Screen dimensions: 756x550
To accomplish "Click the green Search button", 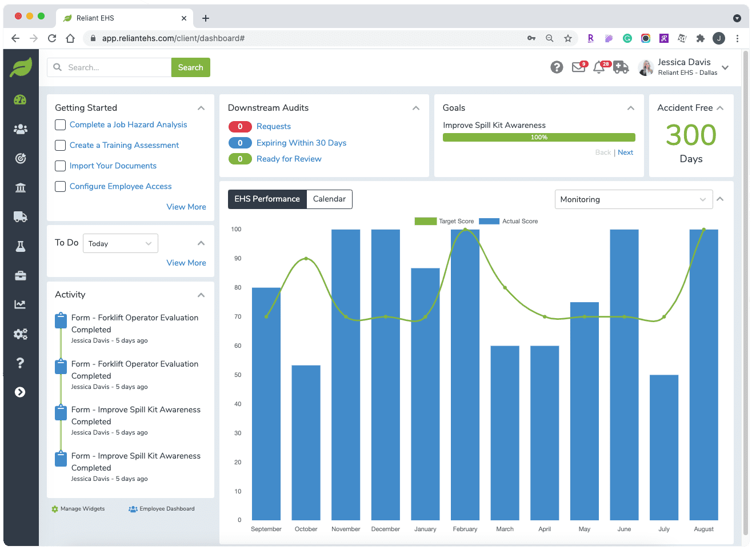I will tap(190, 67).
